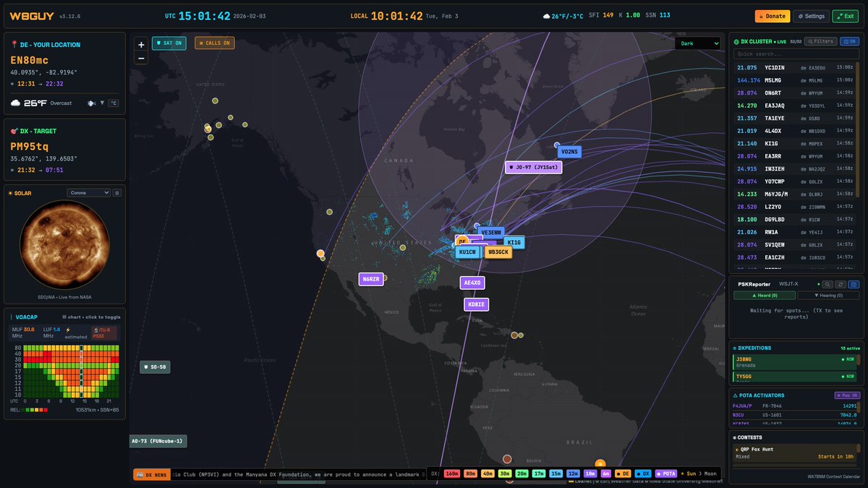Expand the TY5GG DXpedition entry
868x488 pixels.
[x=796, y=377]
